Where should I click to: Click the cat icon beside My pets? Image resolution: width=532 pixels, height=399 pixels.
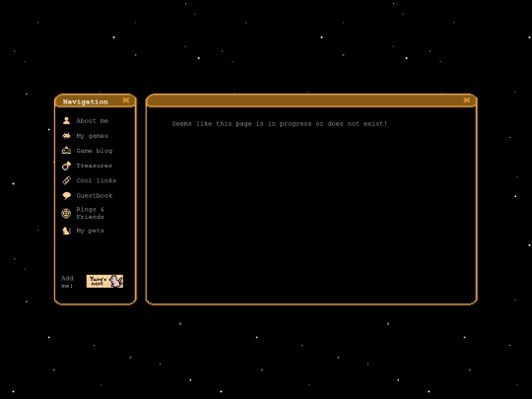[66, 231]
